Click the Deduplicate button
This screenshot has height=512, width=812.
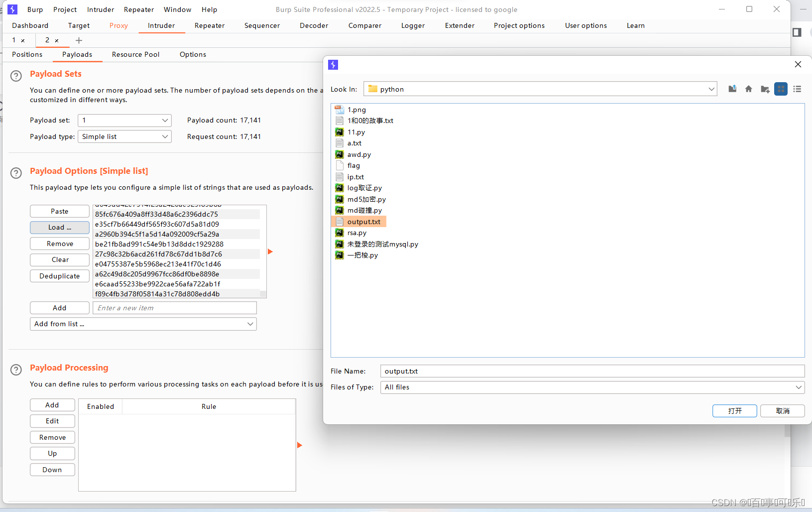60,276
